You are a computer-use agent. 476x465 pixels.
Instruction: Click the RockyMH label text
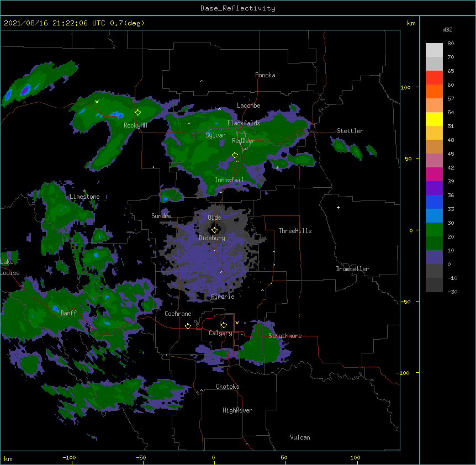135,125
